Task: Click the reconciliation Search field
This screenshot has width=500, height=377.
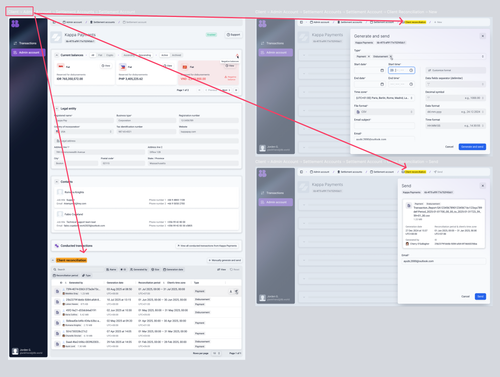Action: 77,269
